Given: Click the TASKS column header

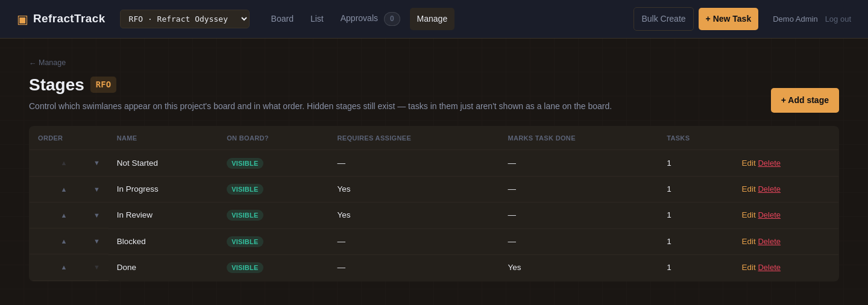Looking at the screenshot, I should point(678,138).
